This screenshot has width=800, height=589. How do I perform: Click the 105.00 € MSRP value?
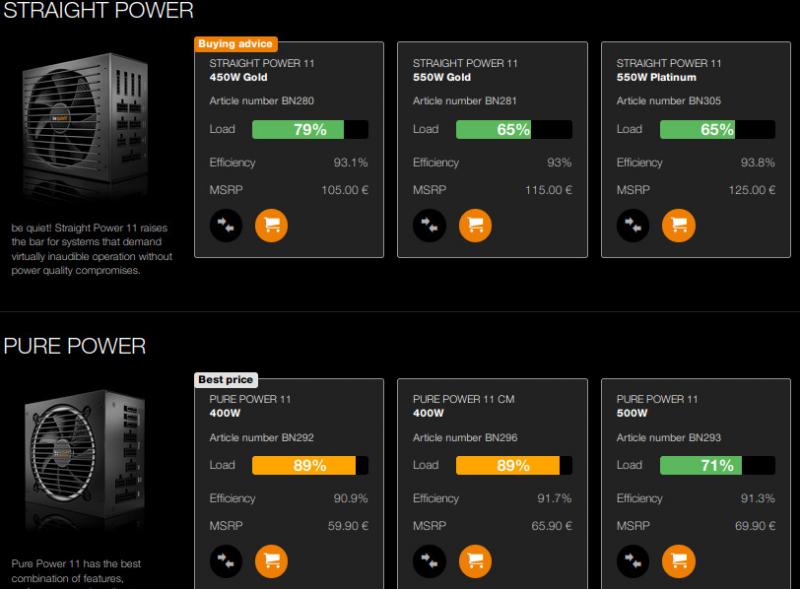pos(345,190)
